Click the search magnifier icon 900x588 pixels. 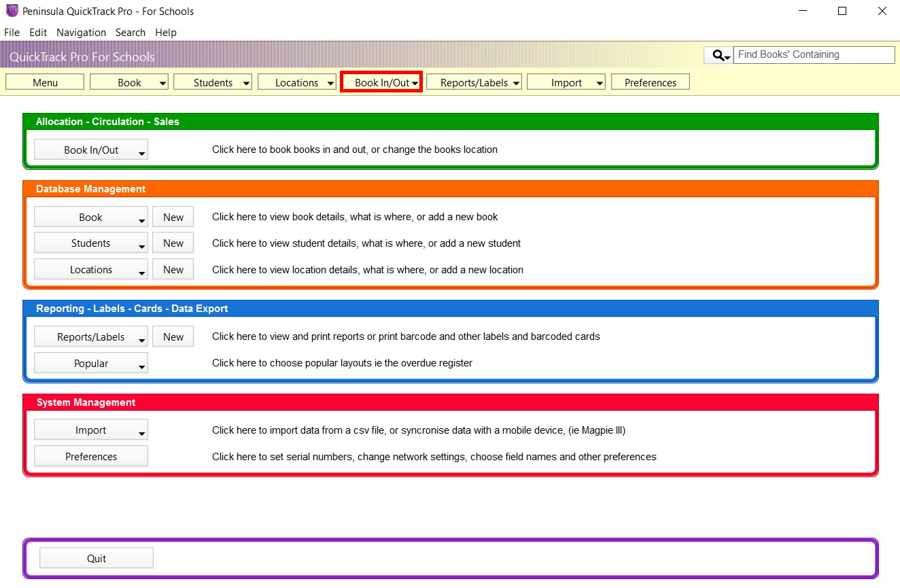(719, 55)
